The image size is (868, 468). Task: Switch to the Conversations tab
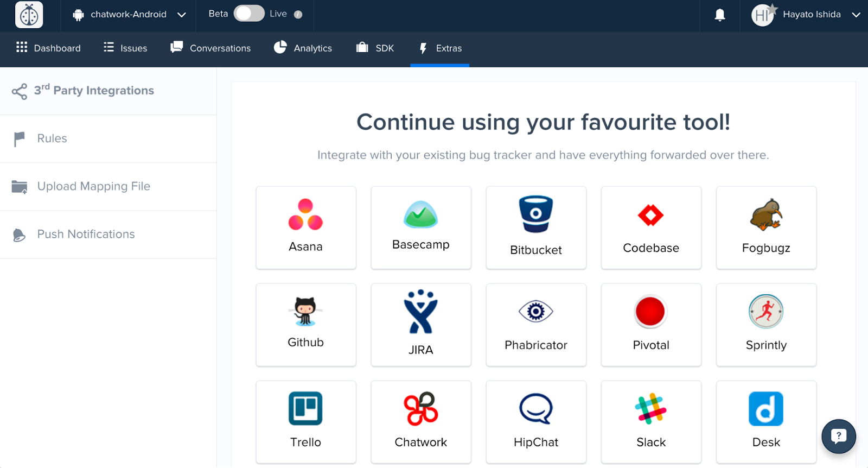point(210,48)
